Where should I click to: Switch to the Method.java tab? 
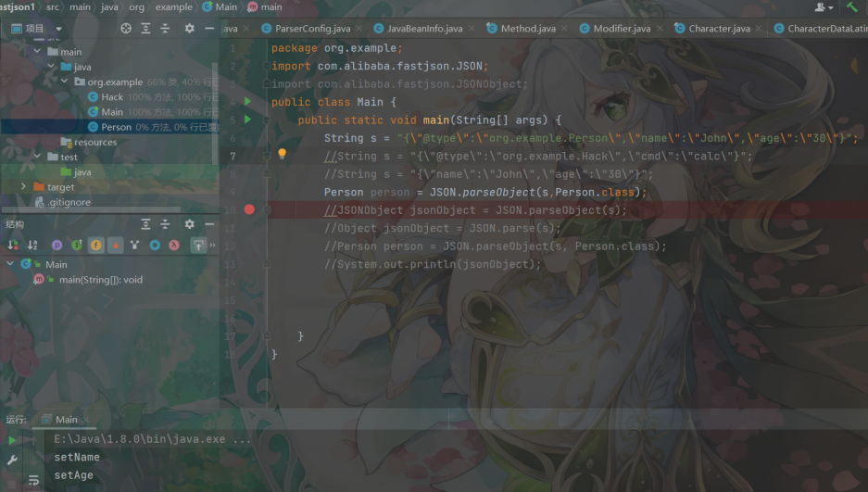click(x=528, y=28)
